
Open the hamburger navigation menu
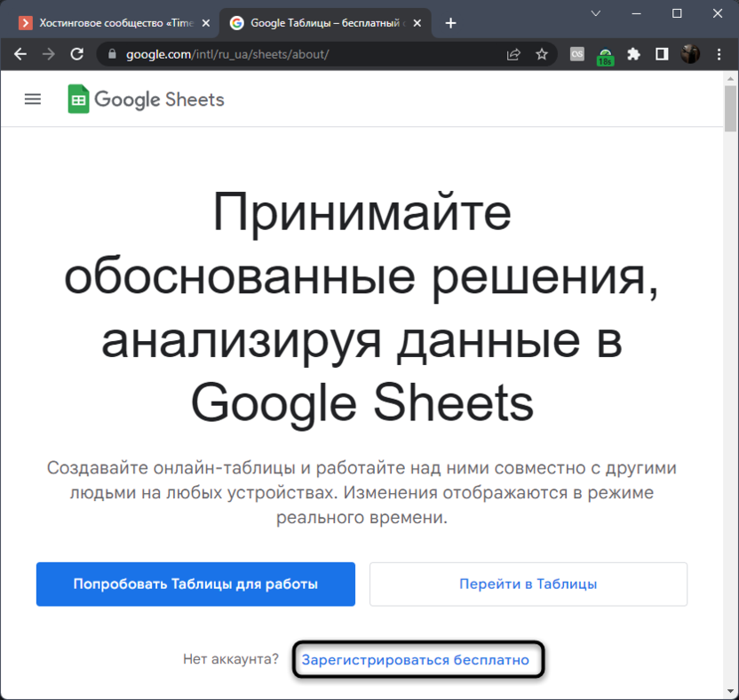tap(33, 99)
